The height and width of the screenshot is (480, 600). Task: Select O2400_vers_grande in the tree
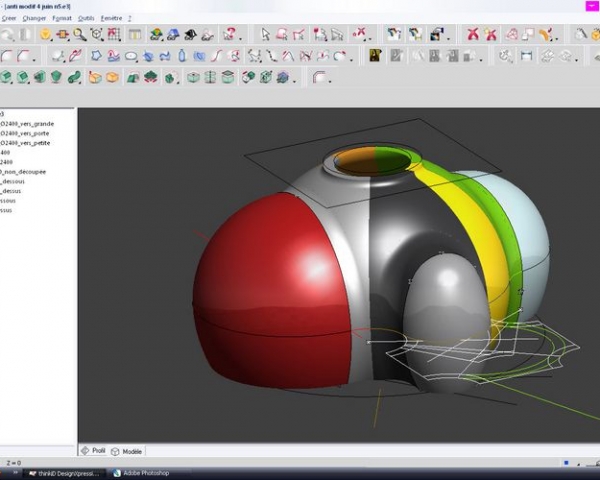click(x=27, y=124)
